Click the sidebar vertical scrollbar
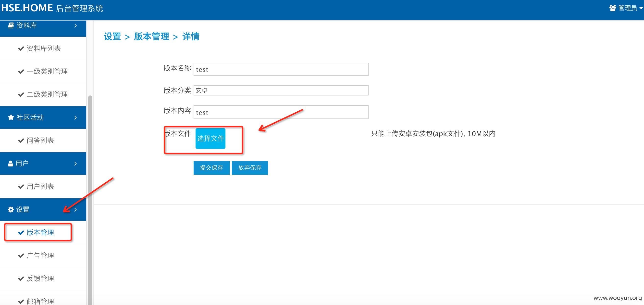Viewport: 644px width, 305px height. coord(90,200)
